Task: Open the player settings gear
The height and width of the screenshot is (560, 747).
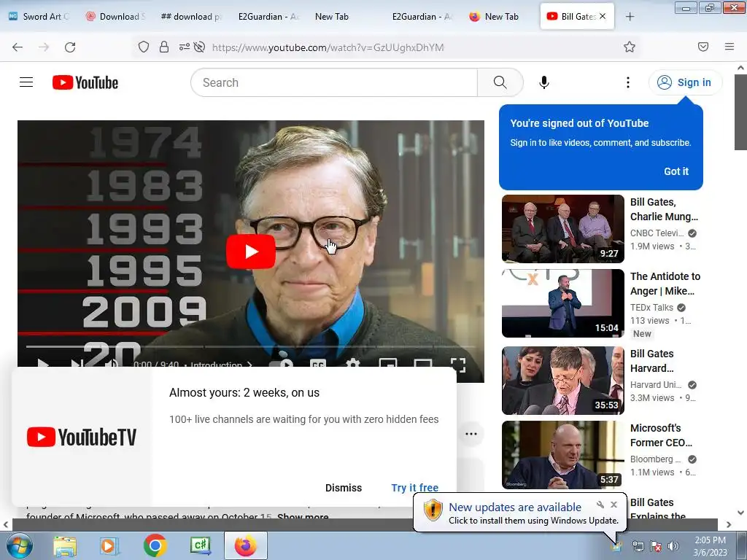Action: [352, 365]
